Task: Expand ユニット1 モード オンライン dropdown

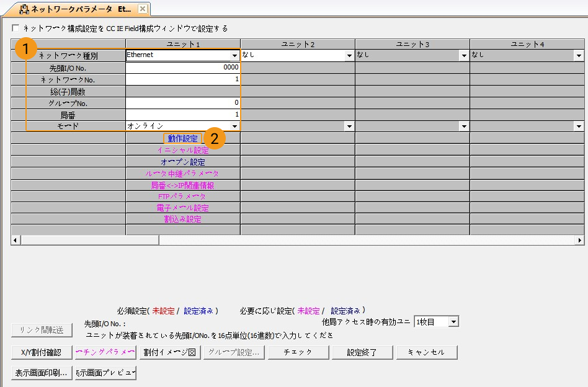Action: pos(234,126)
